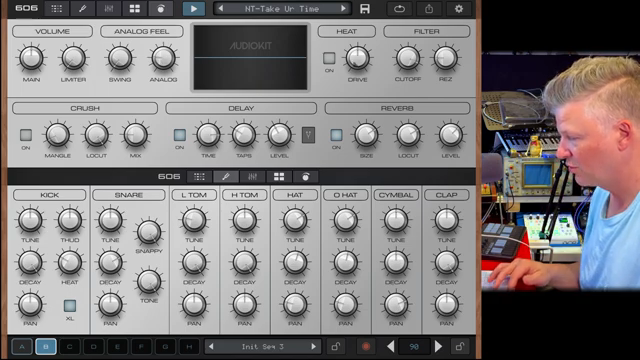Click the DELAY section header
This screenshot has width=640, height=360.
(x=241, y=108)
